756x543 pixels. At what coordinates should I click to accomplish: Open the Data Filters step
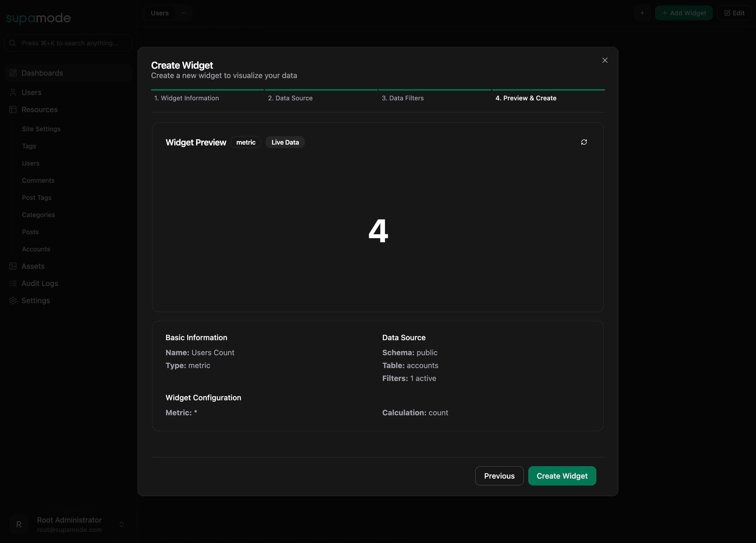[x=403, y=98]
